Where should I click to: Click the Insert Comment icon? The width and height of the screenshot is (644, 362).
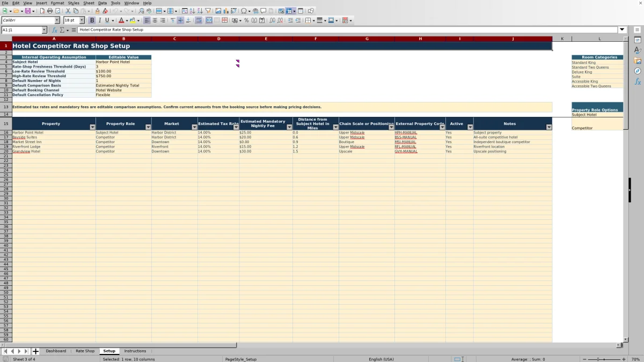click(264, 11)
